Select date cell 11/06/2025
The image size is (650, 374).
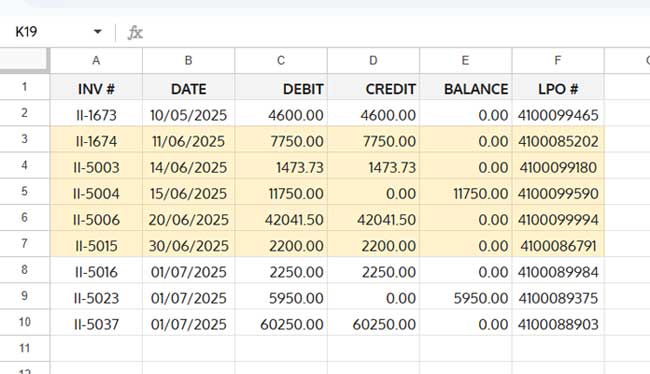click(189, 140)
